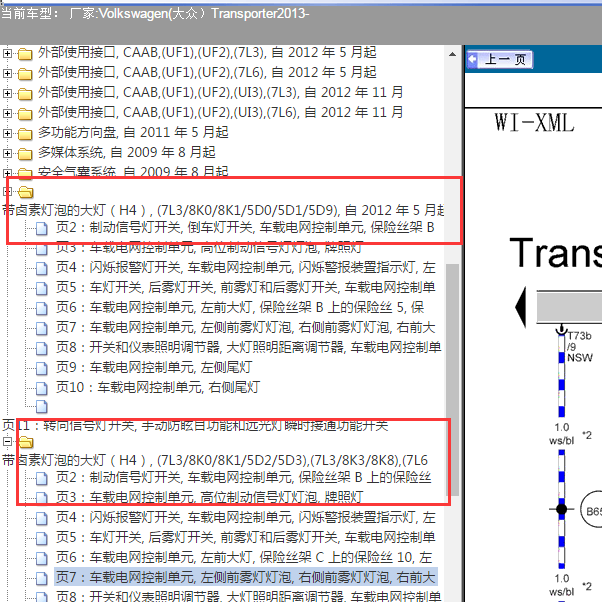Click document icon of highlighted 页7 row
Screen dimensions: 602x602
click(41, 578)
